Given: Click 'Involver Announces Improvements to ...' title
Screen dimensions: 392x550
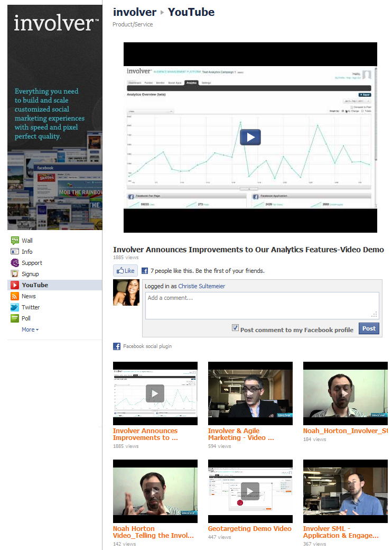Looking at the screenshot, I should pos(145,434).
